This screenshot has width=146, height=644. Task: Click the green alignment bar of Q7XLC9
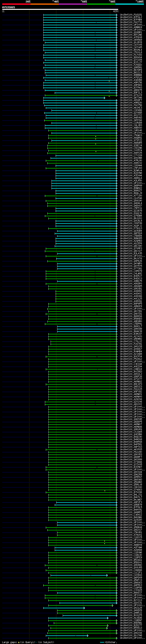pyautogui.click(x=81, y=95)
